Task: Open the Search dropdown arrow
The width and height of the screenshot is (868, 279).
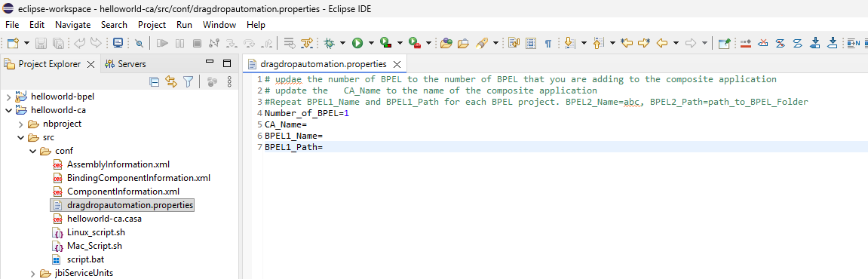Action: tap(495, 43)
